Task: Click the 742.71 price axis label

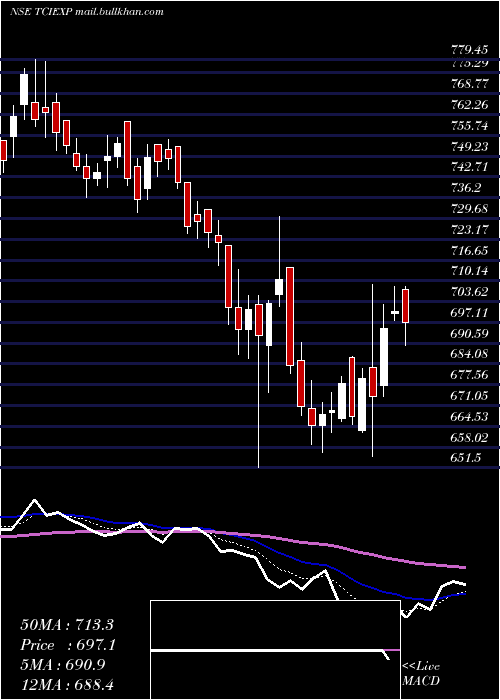Action: point(469,167)
